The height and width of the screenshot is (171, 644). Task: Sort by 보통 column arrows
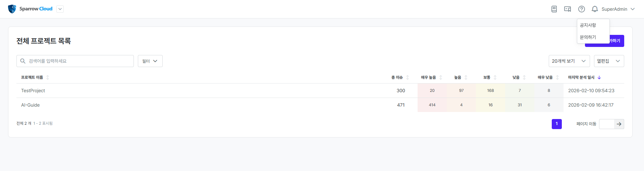tap(495, 77)
